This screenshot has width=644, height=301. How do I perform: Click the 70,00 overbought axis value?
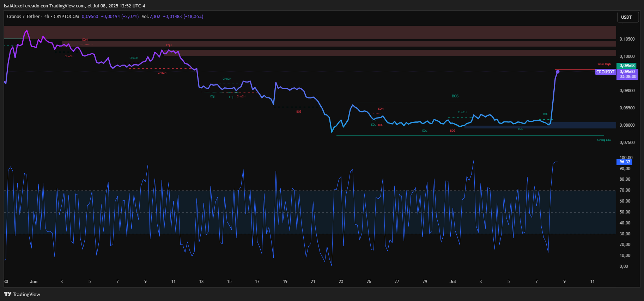(625, 190)
